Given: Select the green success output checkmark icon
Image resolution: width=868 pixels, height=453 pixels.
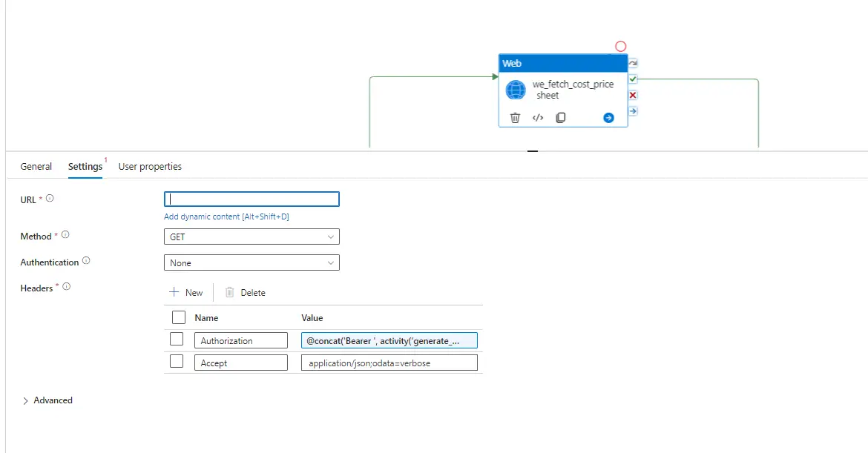Looking at the screenshot, I should (x=632, y=79).
